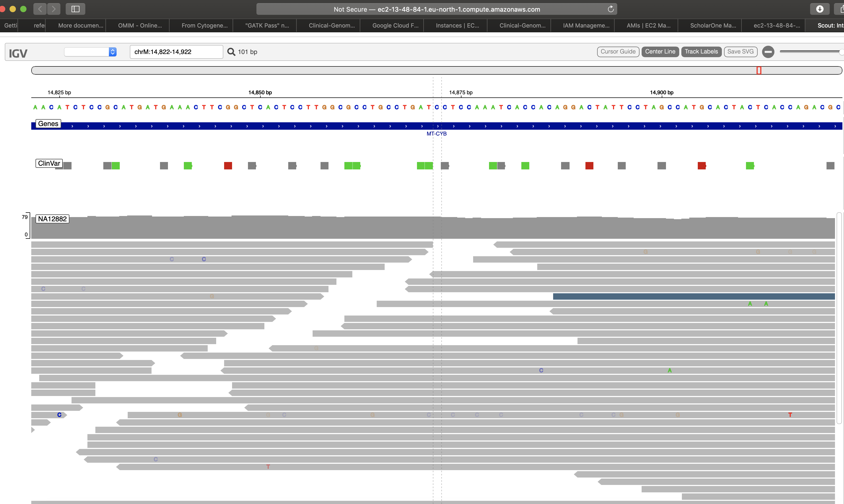The width and height of the screenshot is (844, 504).
Task: Open the Safari downloads icon
Action: pos(820,9)
